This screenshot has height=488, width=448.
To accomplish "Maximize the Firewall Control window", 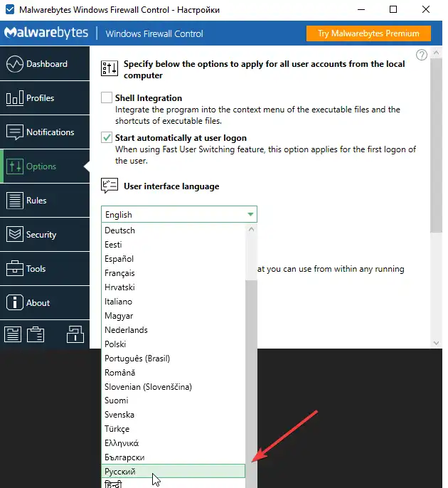I will [393, 9].
